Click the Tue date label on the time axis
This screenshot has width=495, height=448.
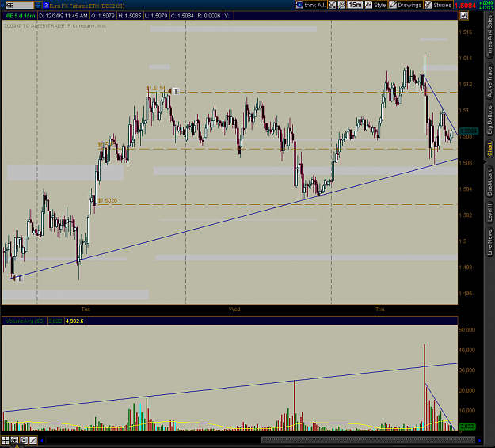[x=86, y=309]
